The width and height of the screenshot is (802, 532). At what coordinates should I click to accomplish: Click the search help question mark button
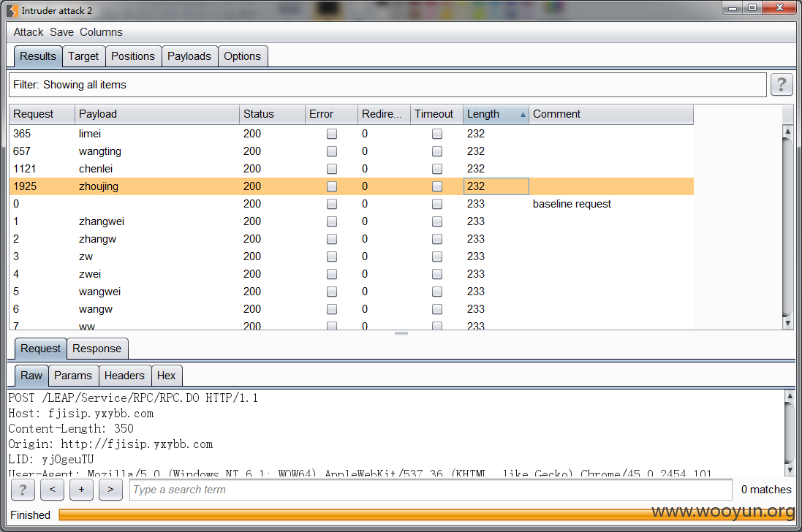[23, 490]
